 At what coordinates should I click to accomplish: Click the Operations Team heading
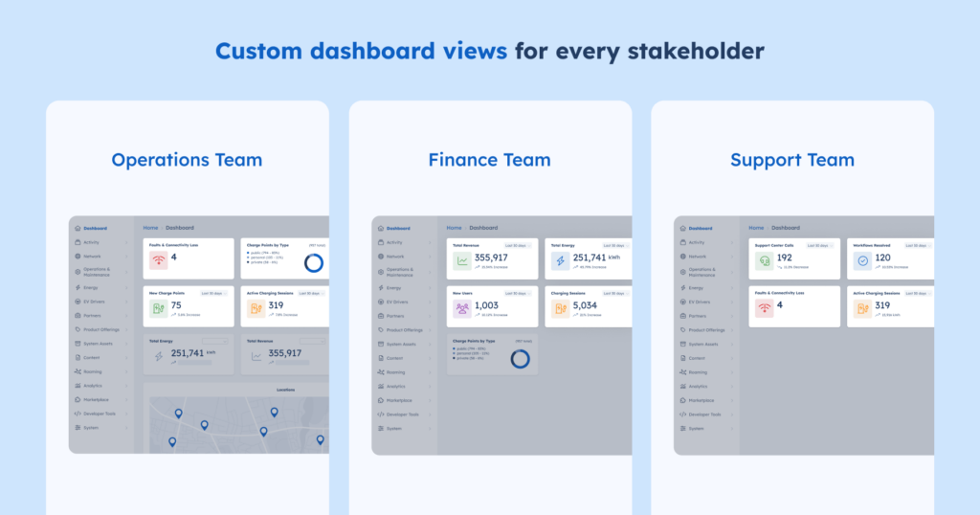(x=187, y=160)
